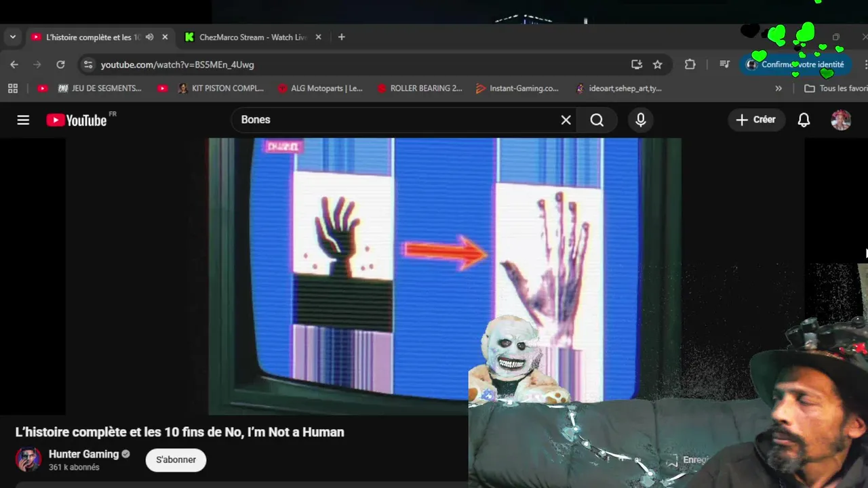Open the YouTube bookmark before KIT PISTON

point(162,88)
